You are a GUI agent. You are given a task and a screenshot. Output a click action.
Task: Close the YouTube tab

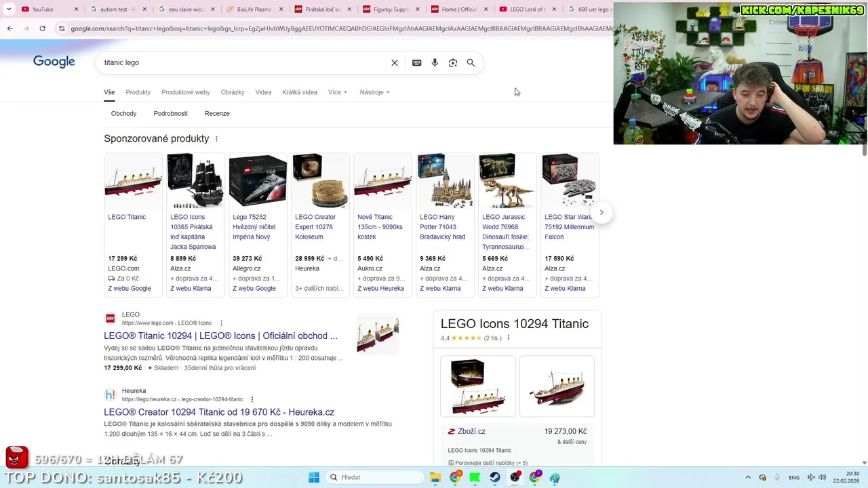76,9
